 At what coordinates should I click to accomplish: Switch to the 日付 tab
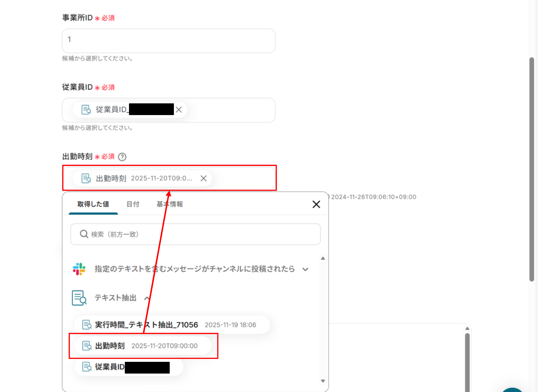pos(133,204)
